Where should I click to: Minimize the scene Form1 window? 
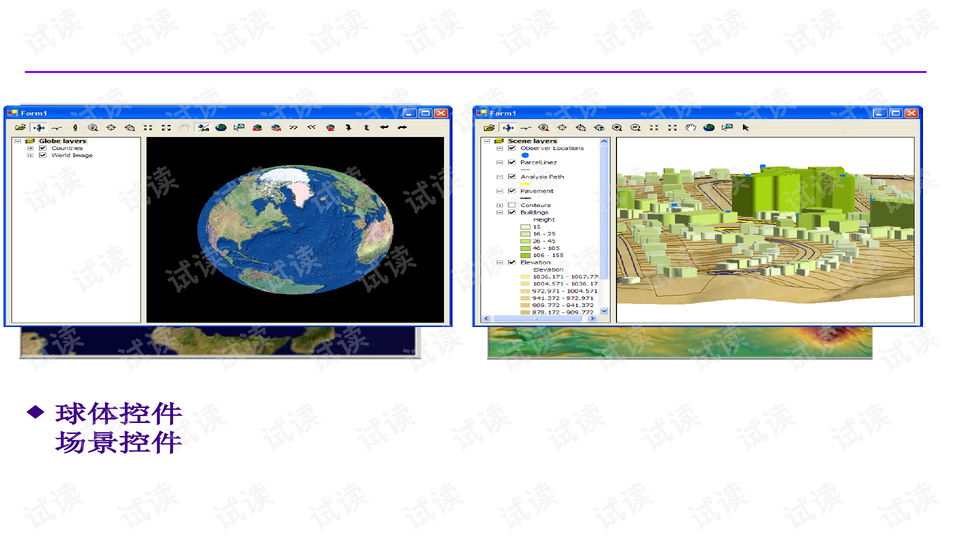(x=880, y=113)
